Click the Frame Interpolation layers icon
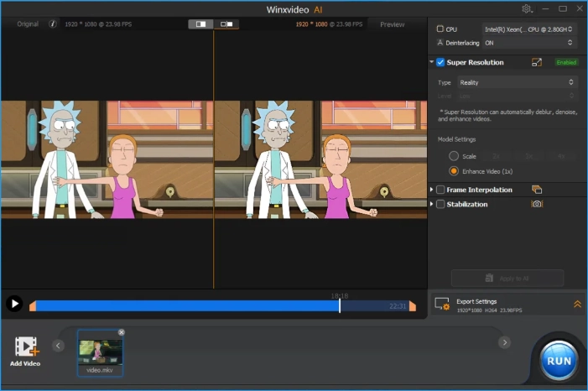588x391 pixels. (537, 190)
